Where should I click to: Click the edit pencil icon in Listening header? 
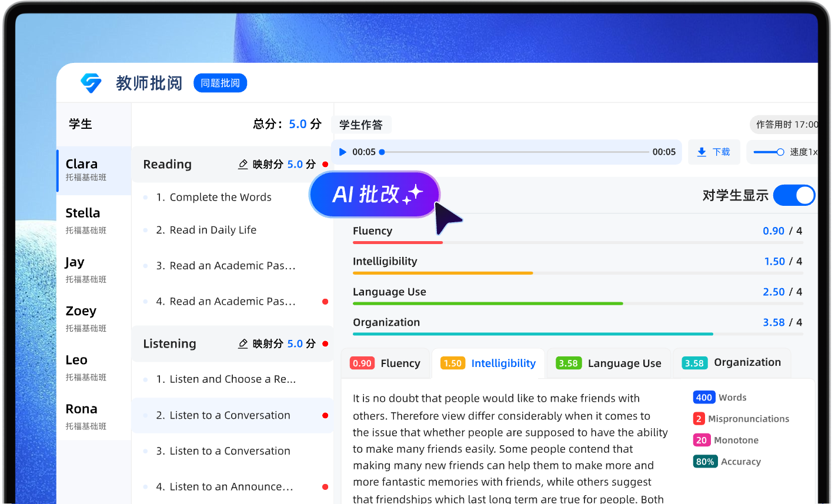point(243,344)
